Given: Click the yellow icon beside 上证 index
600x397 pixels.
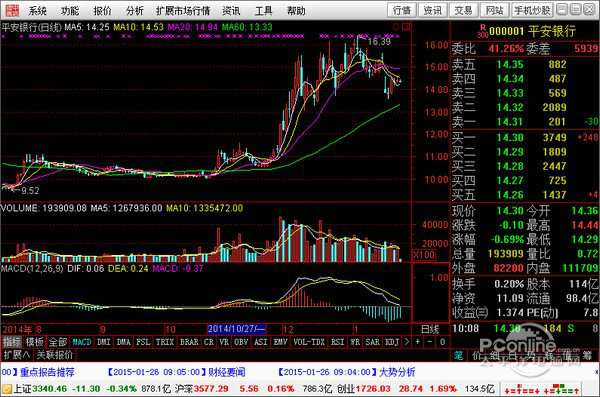Looking at the screenshot, I should pos(7,389).
